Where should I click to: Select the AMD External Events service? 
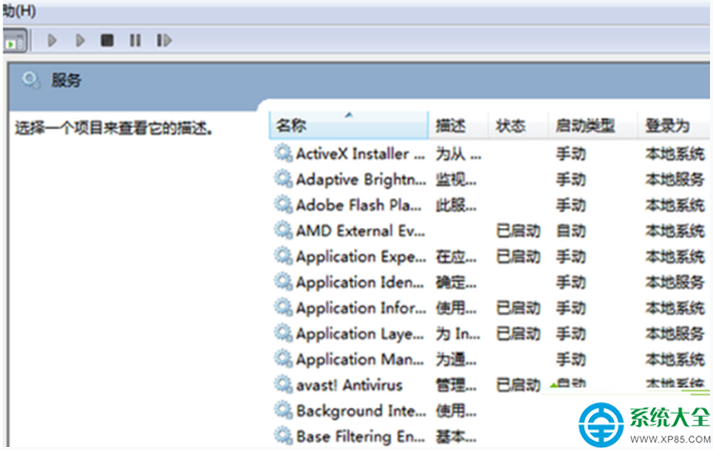[x=490, y=230]
